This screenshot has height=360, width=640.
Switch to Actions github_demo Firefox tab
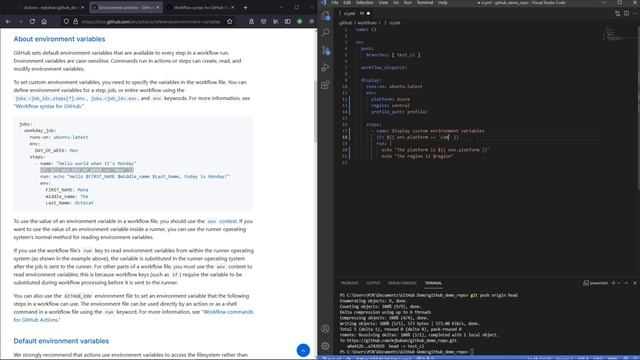point(51,7)
